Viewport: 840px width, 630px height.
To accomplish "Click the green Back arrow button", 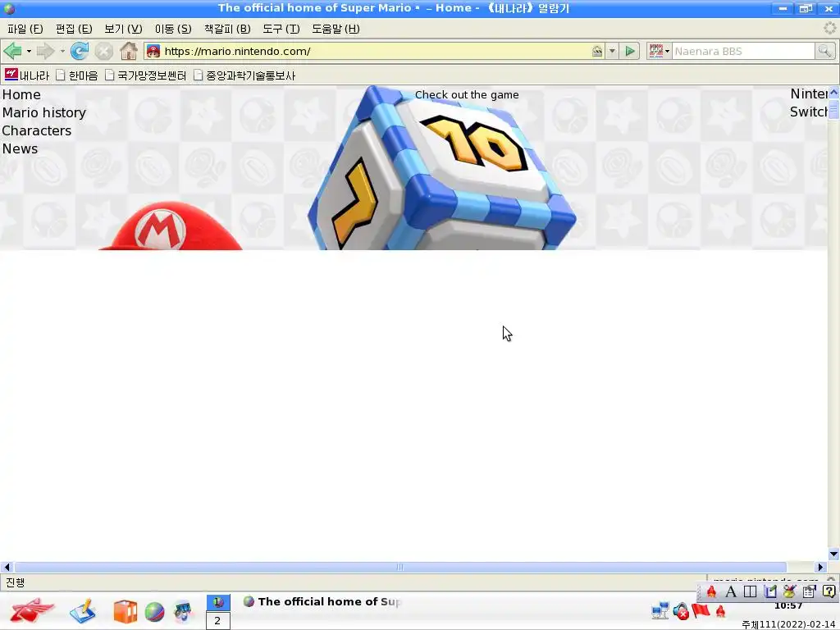I will click(11, 52).
